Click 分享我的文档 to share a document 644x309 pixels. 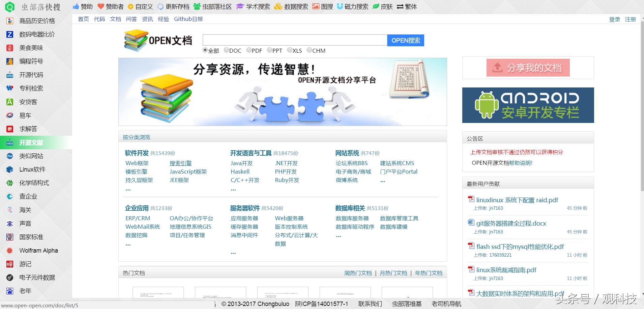pyautogui.click(x=527, y=68)
